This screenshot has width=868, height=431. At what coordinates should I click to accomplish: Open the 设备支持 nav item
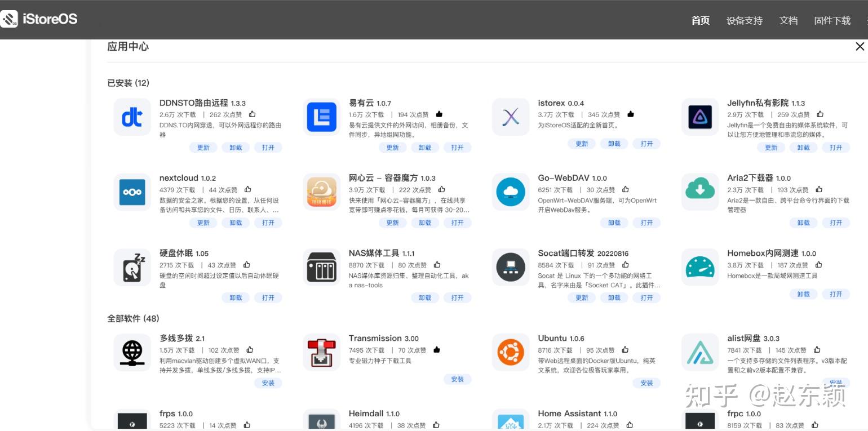(x=745, y=21)
